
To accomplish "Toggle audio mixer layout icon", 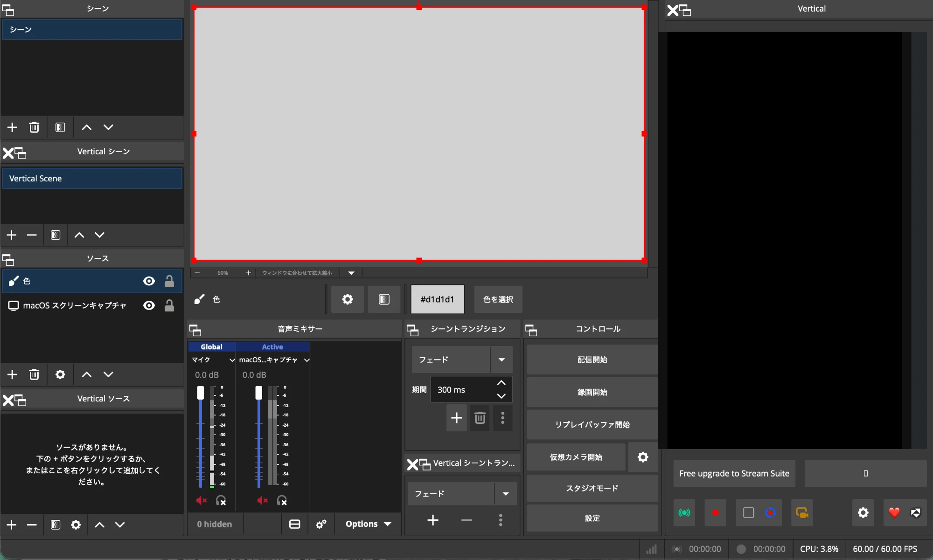I will click(295, 524).
